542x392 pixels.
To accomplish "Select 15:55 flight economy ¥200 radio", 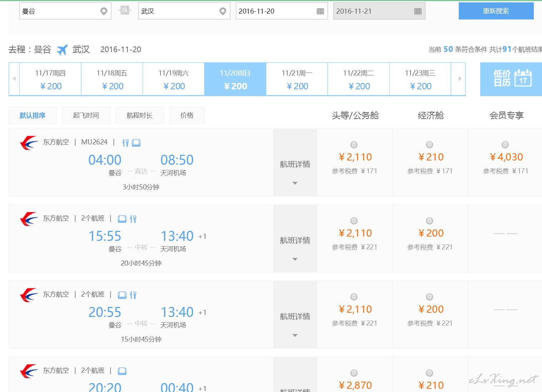I will 430,221.
